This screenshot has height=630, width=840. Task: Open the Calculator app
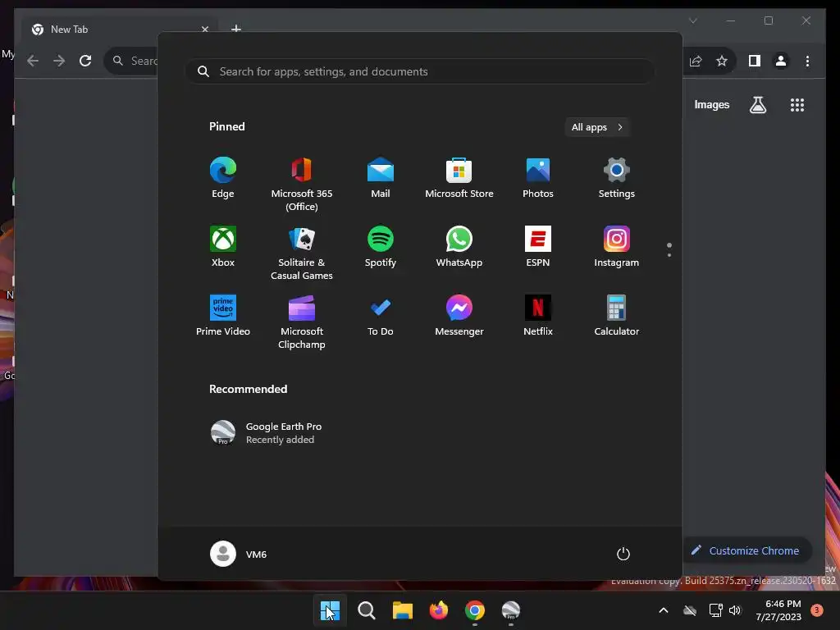point(617,316)
